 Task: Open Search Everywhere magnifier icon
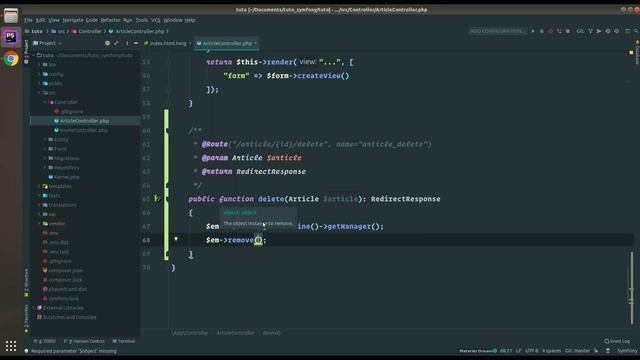[636, 31]
